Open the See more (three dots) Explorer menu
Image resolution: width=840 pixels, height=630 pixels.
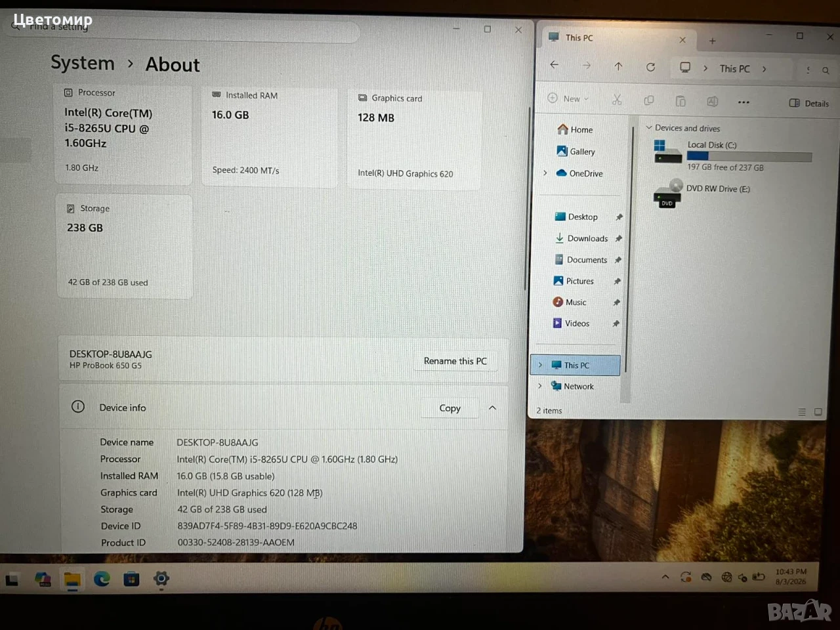click(x=744, y=102)
